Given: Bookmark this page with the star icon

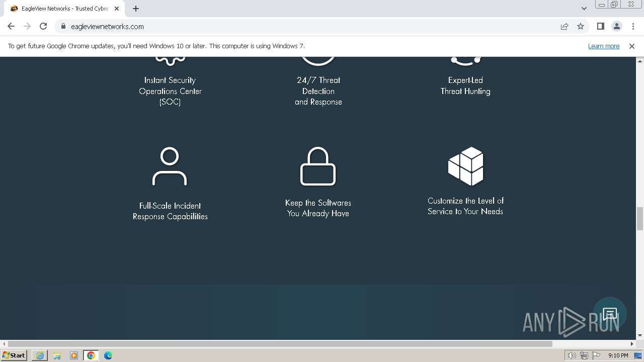Looking at the screenshot, I should [581, 26].
